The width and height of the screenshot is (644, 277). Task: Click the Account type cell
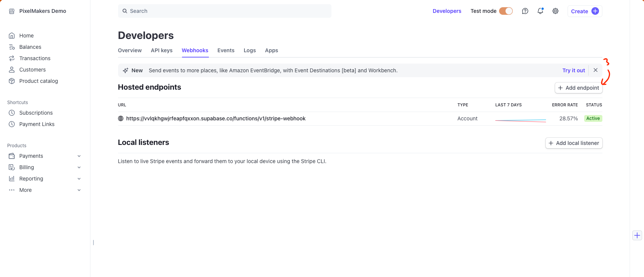coord(467,118)
